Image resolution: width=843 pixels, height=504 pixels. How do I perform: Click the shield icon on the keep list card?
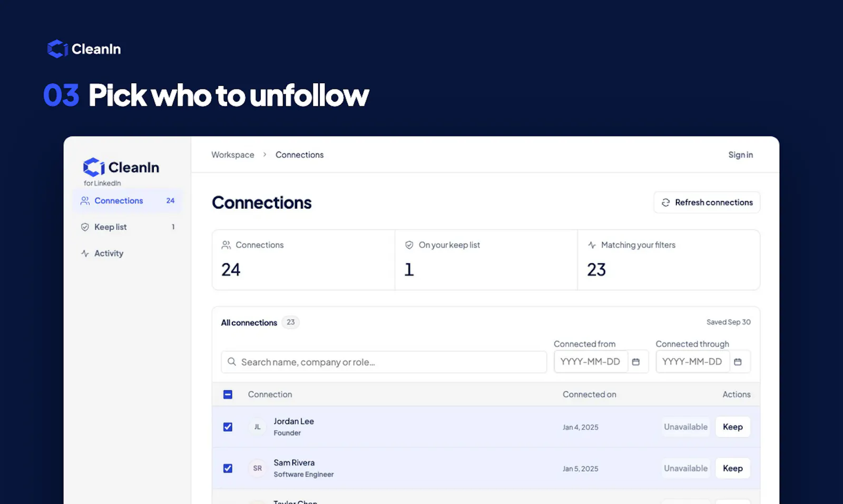tap(409, 245)
